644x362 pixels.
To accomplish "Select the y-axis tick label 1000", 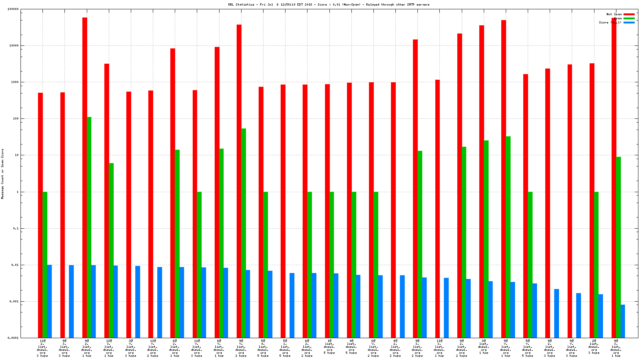I will click(14, 82).
